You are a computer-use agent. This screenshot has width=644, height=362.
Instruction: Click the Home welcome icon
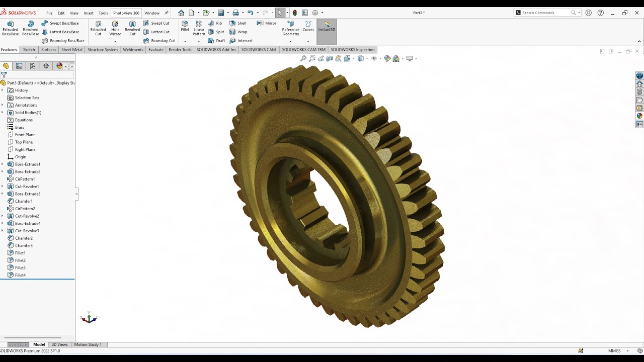click(x=181, y=13)
